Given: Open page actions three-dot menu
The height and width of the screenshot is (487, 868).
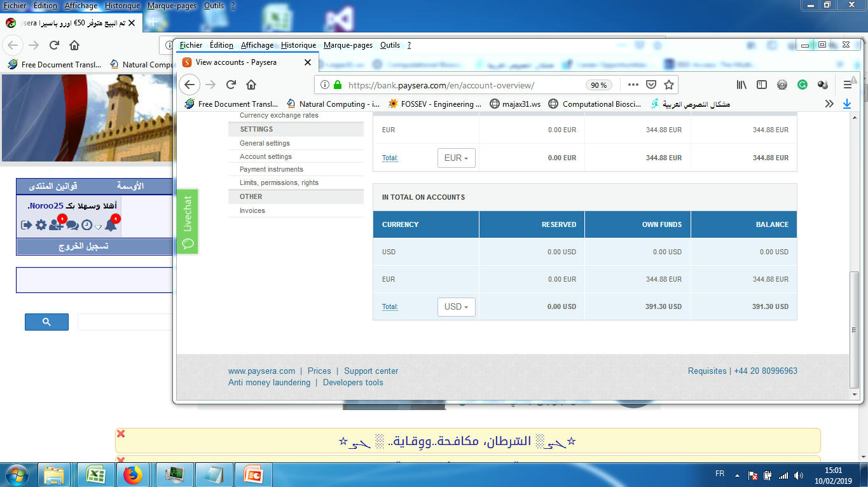Looking at the screenshot, I should click(x=633, y=85).
